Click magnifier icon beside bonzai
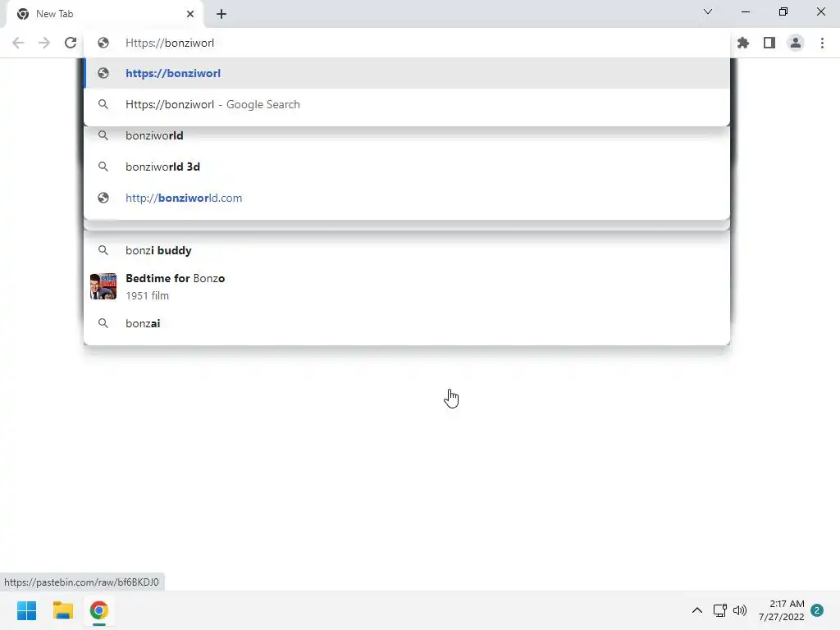Image resolution: width=840 pixels, height=630 pixels. [x=103, y=323]
